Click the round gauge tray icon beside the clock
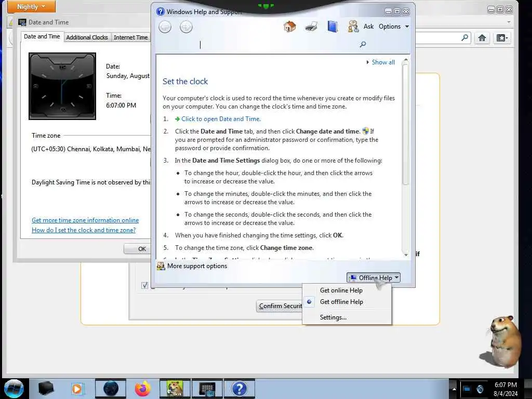Image resolution: width=532 pixels, height=399 pixels. (480, 389)
